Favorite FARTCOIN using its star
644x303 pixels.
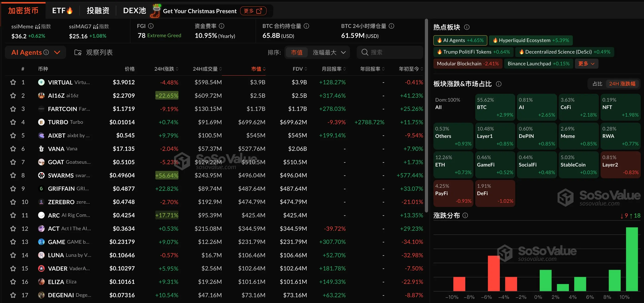[13, 109]
